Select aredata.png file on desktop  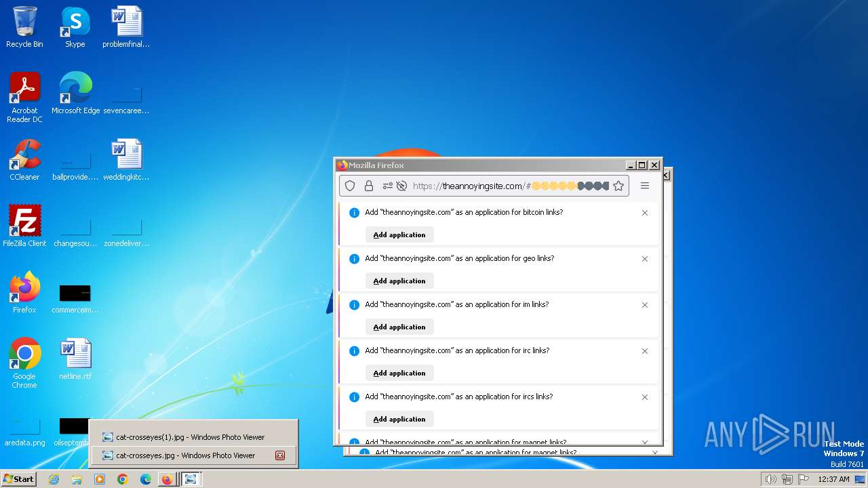(24, 432)
